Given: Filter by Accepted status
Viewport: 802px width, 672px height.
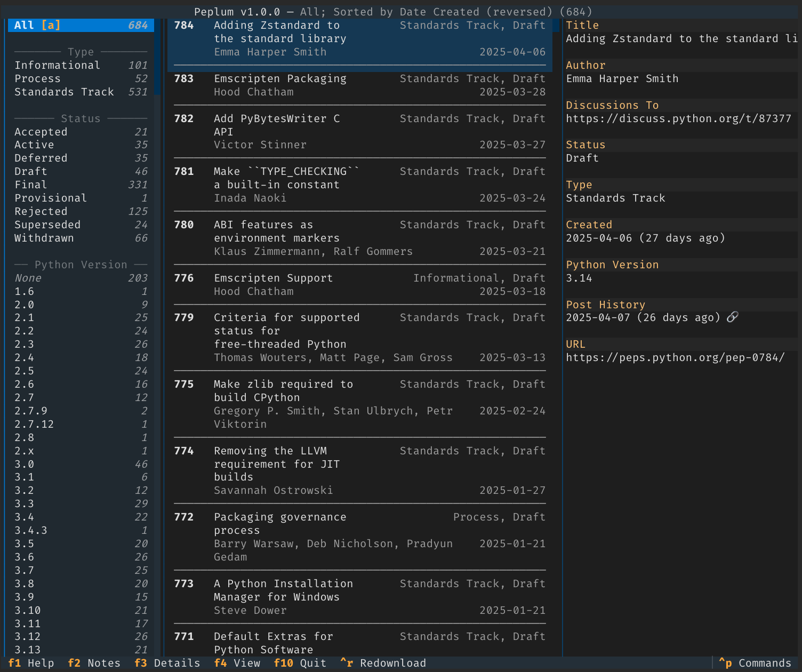Looking at the screenshot, I should pyautogui.click(x=81, y=132).
